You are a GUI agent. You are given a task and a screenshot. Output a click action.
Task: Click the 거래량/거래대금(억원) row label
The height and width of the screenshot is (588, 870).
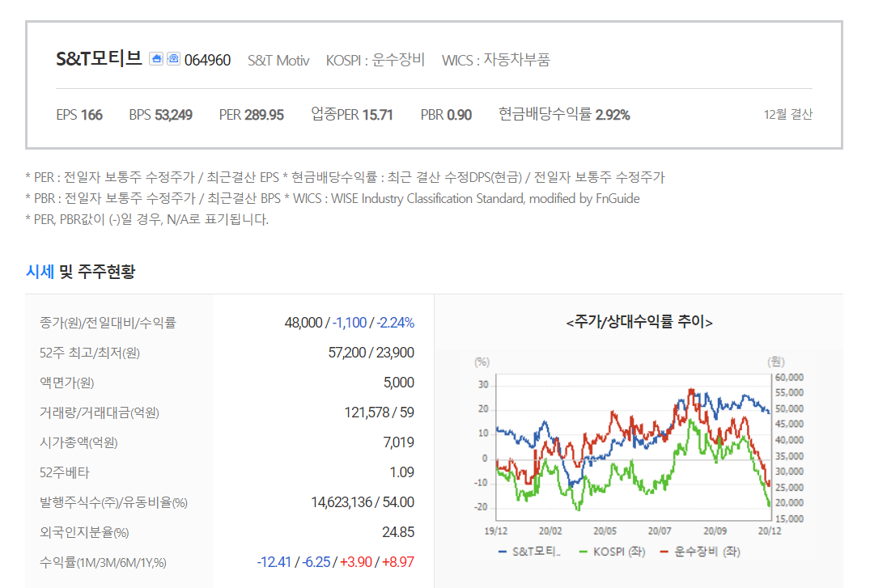100,412
